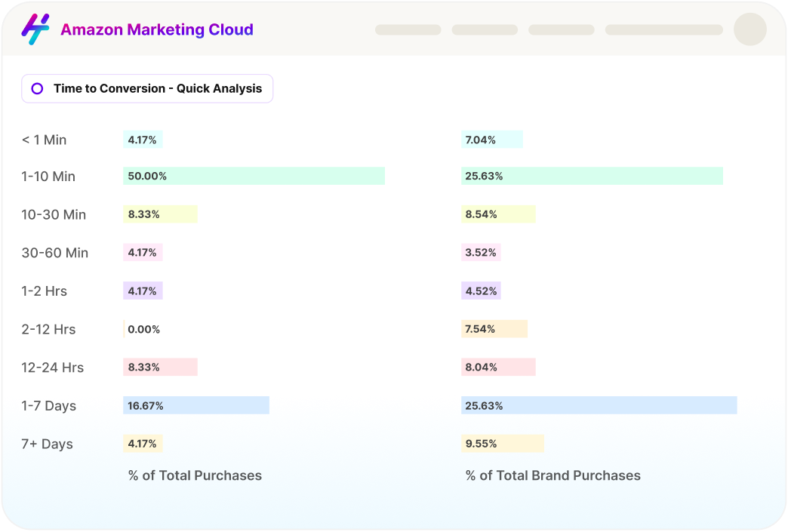Click the Amazon Marketing Cloud title text
The width and height of the screenshot is (788, 532).
coord(157,29)
